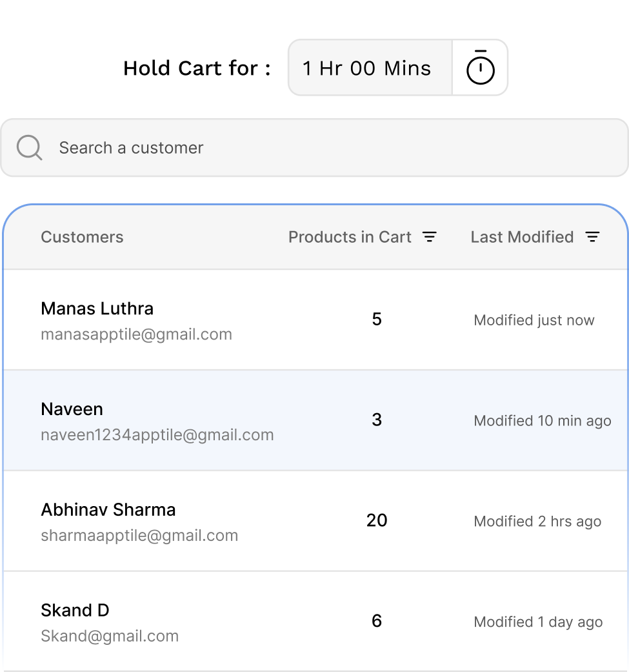Click Abhinav Sharma's cart count 20
This screenshot has width=629, height=672.
[377, 520]
